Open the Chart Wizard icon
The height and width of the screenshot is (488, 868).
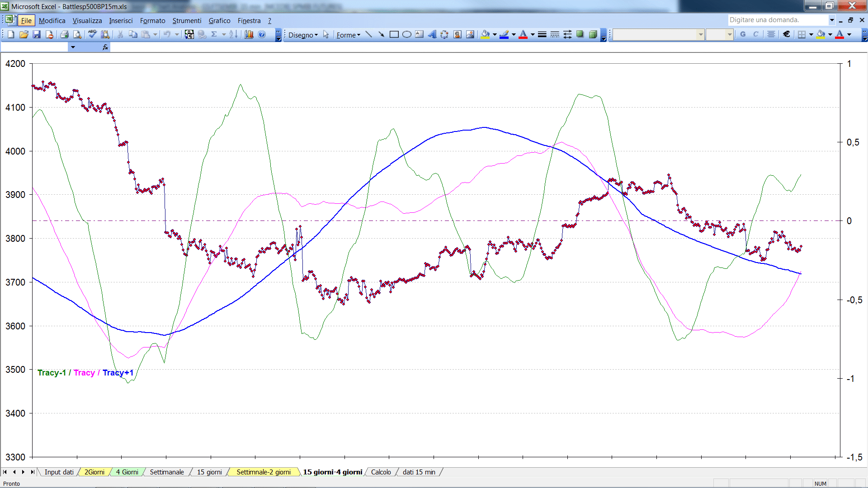(249, 34)
